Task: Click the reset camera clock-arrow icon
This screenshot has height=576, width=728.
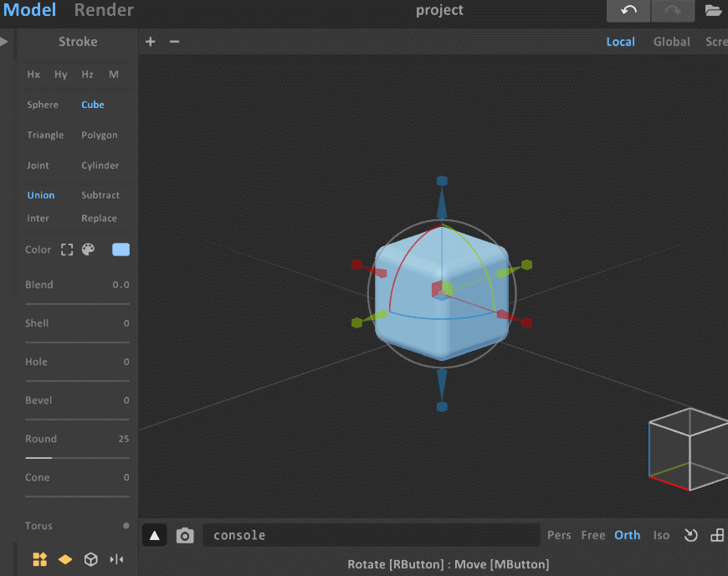Action: (x=690, y=536)
